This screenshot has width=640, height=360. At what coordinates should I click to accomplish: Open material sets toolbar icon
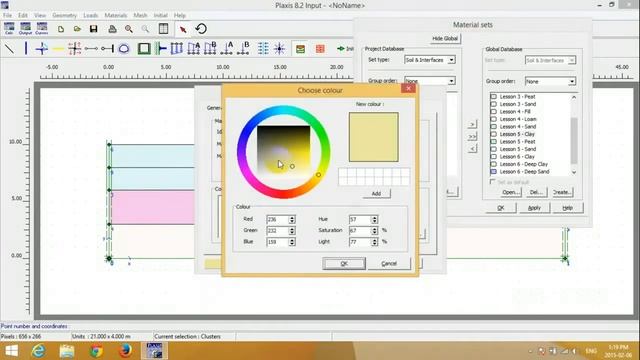[x=300, y=49]
